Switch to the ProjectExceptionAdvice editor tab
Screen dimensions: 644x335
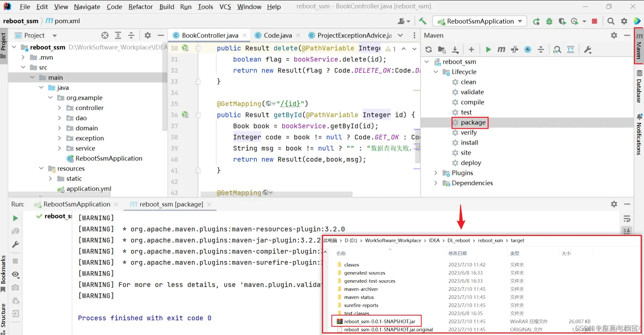click(x=351, y=35)
